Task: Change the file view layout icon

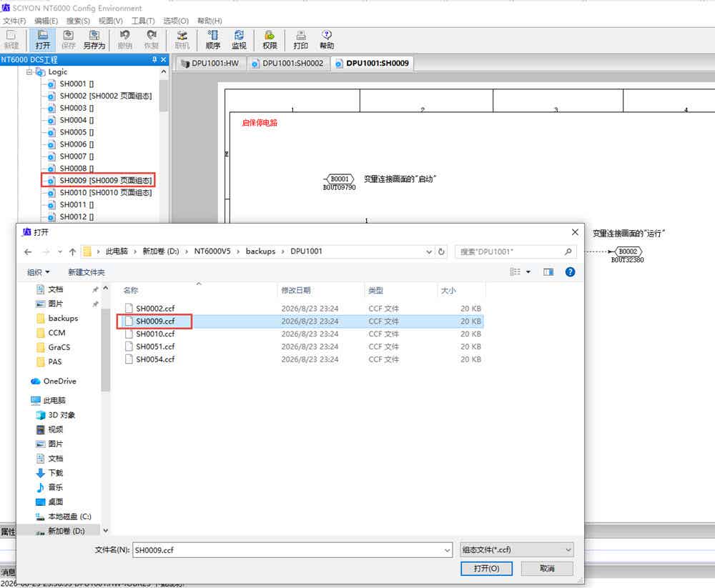Action: (x=516, y=272)
